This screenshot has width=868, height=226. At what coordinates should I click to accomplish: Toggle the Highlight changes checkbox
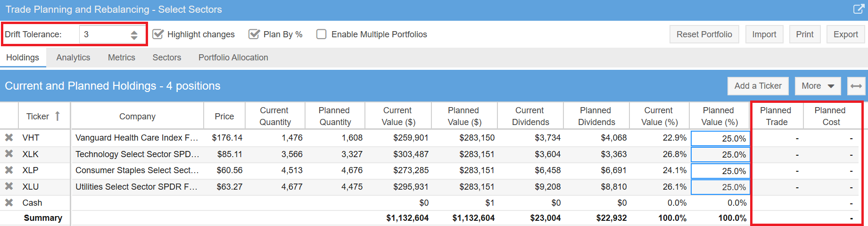[x=158, y=34]
